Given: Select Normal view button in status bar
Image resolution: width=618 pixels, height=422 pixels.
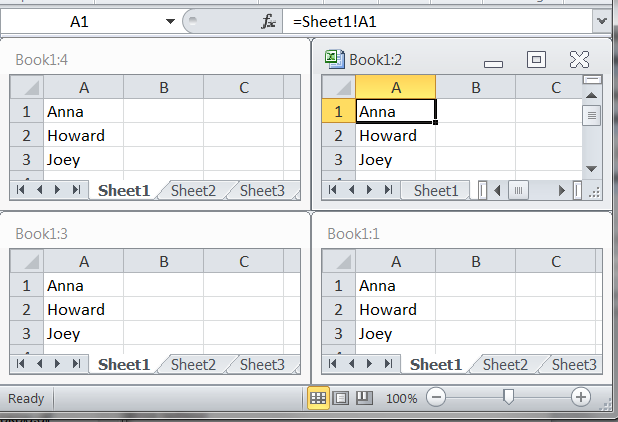Looking at the screenshot, I should coord(318,398).
